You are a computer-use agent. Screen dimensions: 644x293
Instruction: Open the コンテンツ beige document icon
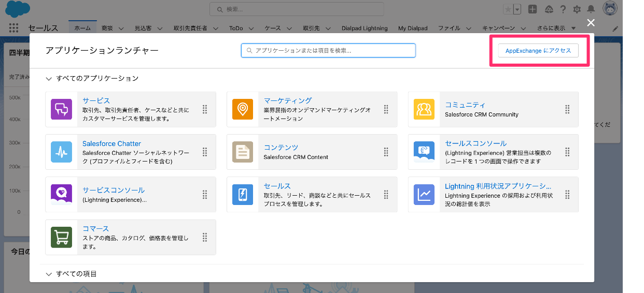[x=243, y=152]
